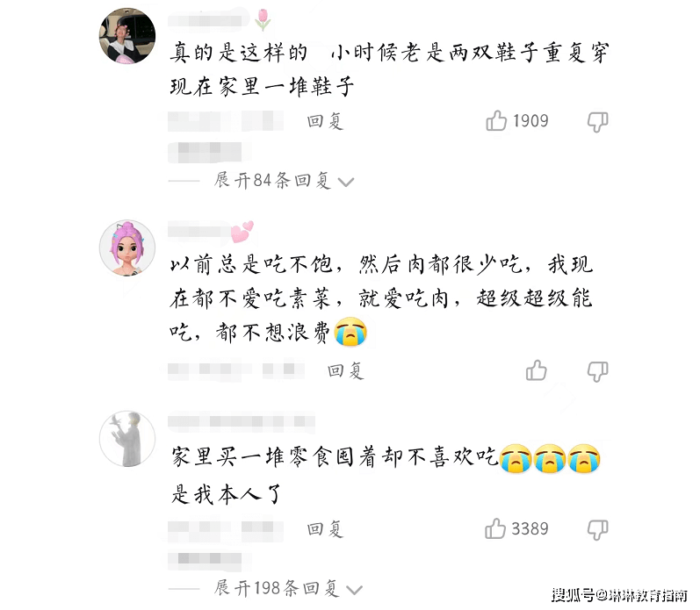Screen dimensions: 700x610
Task: Like the snacks comment with 3389 likes
Action: point(495,528)
